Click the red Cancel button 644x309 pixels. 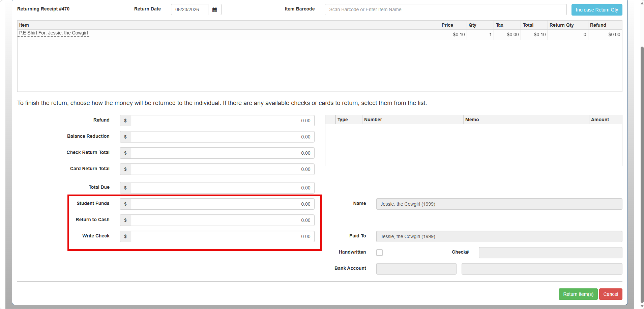611,294
